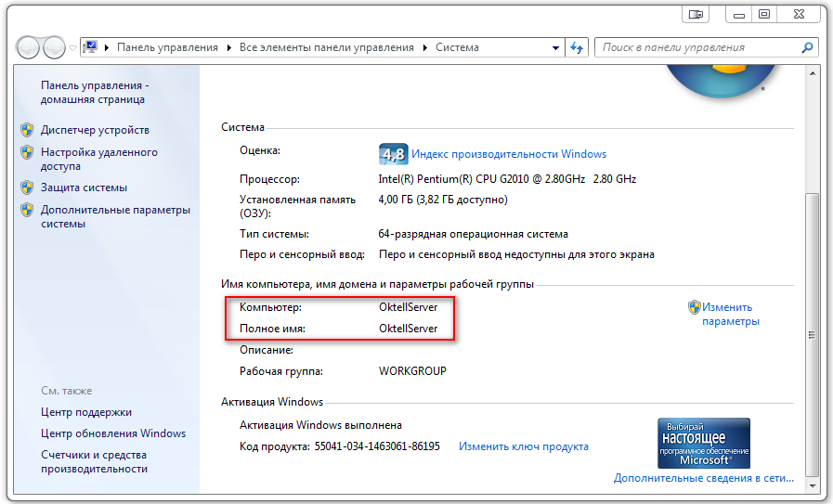The image size is (833, 504).
Task: Click the magnifier icon in search box
Action: point(807,47)
